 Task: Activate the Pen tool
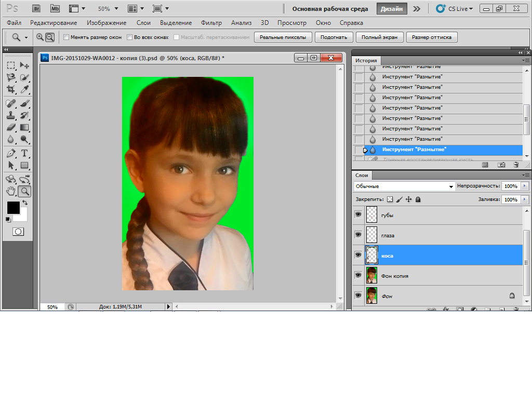11,153
